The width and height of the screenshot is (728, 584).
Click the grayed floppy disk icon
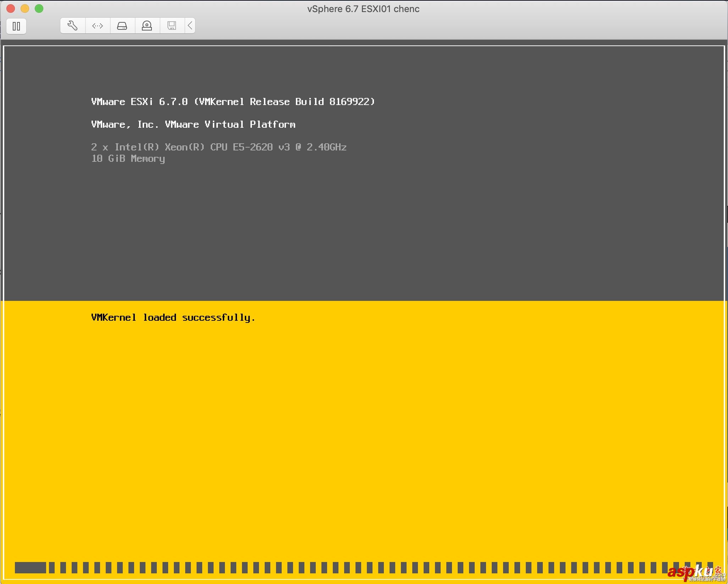[172, 26]
